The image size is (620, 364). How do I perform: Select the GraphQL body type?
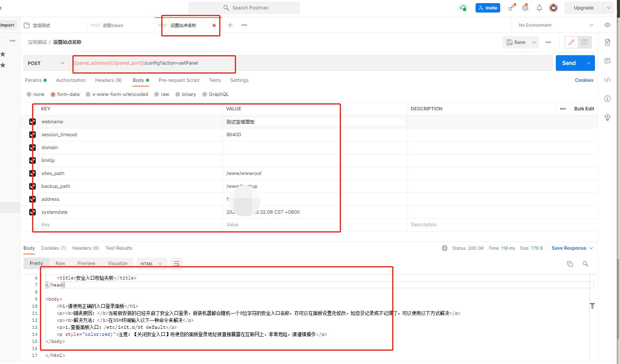[205, 94]
